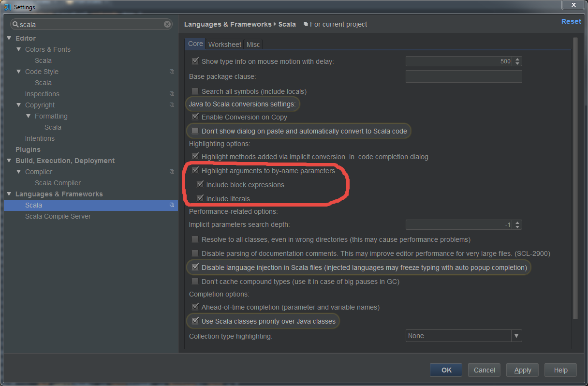Decrease the type info delay stepper

[517, 64]
